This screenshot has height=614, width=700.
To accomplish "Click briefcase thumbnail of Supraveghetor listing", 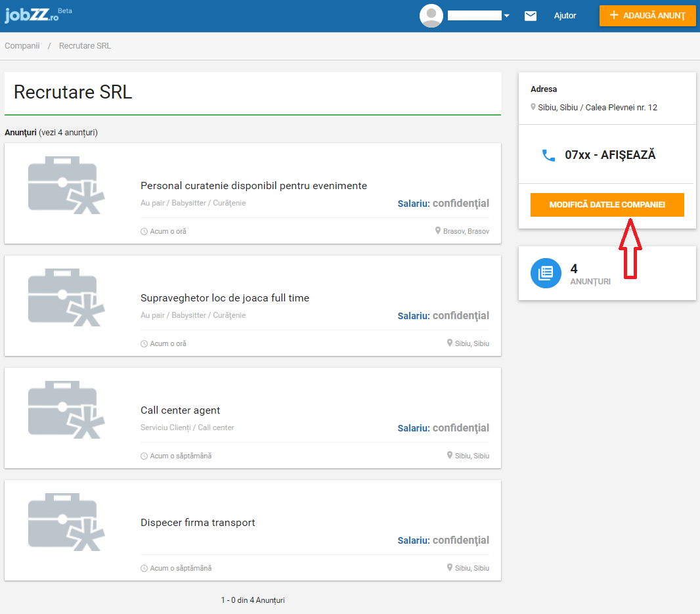I will (x=66, y=297).
